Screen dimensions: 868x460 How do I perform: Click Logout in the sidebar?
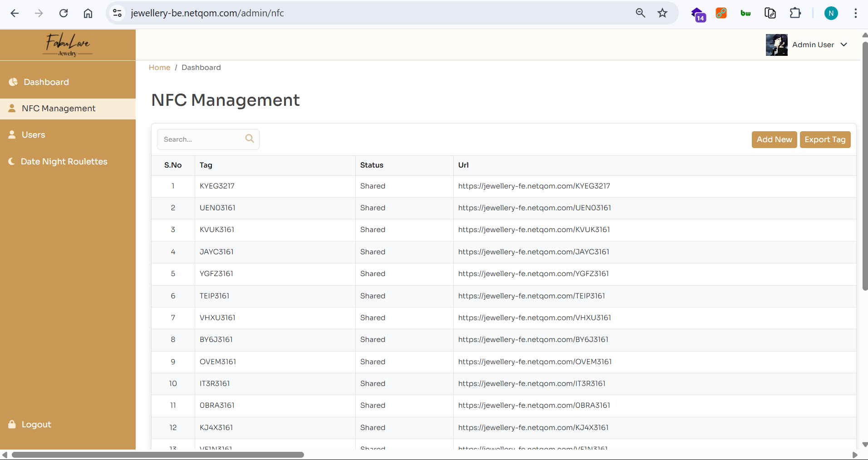point(36,424)
